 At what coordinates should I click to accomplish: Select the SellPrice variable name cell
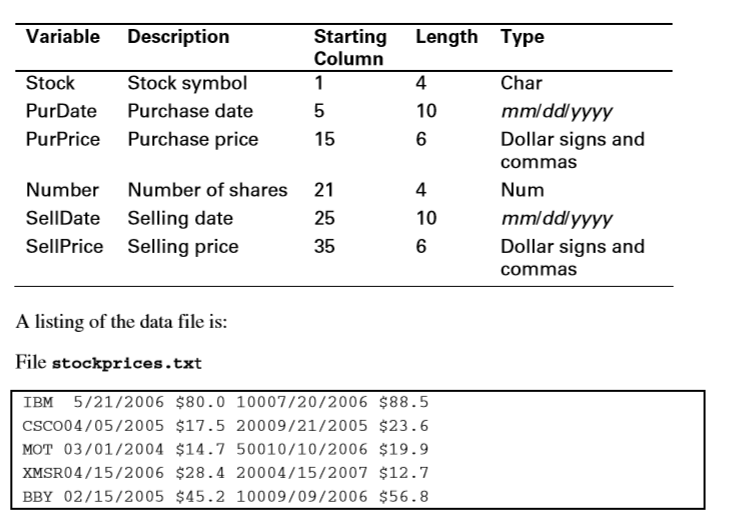point(64,246)
